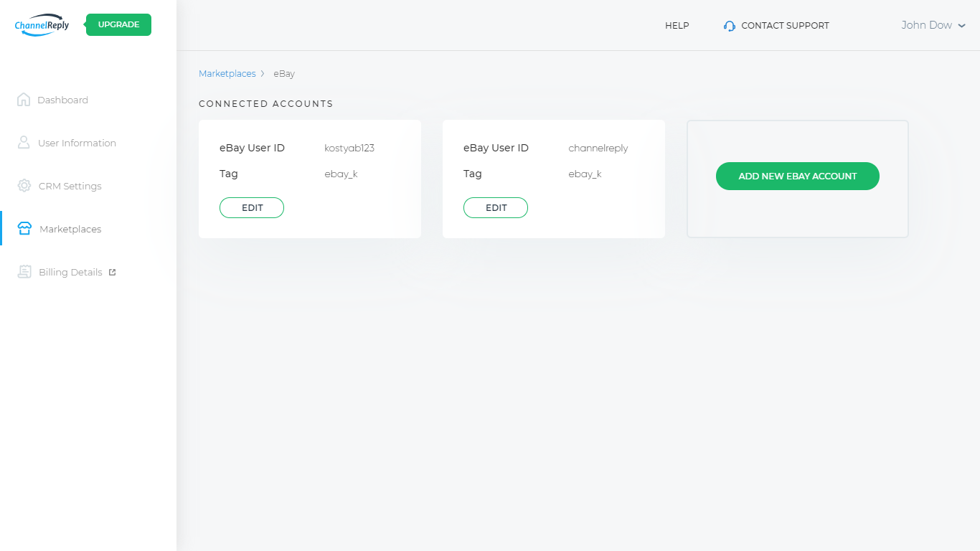Click external link icon beside Billing Details

(x=112, y=272)
